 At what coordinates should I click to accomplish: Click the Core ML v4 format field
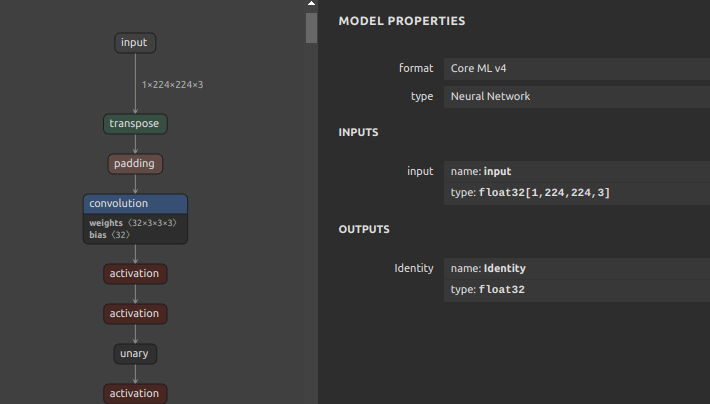tap(576, 68)
